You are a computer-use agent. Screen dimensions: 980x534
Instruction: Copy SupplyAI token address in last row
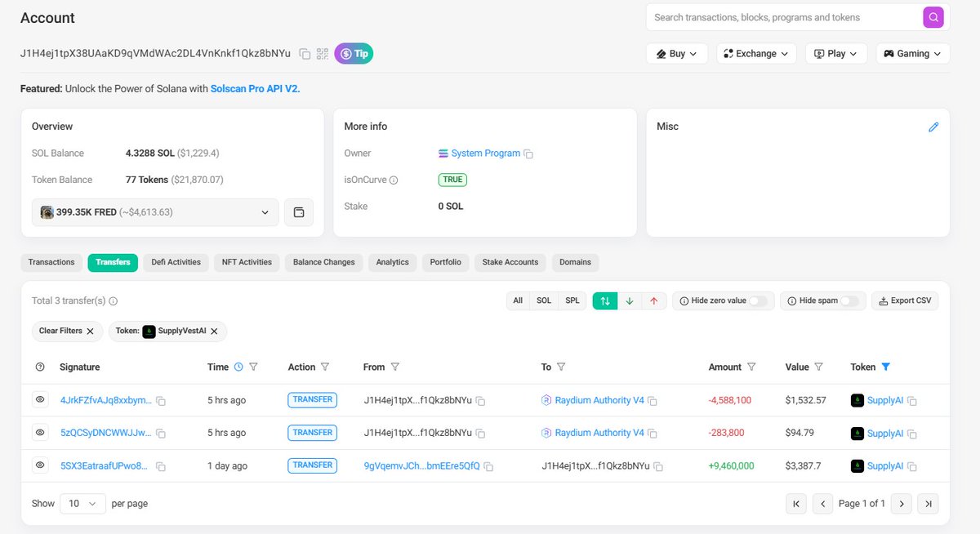point(912,466)
